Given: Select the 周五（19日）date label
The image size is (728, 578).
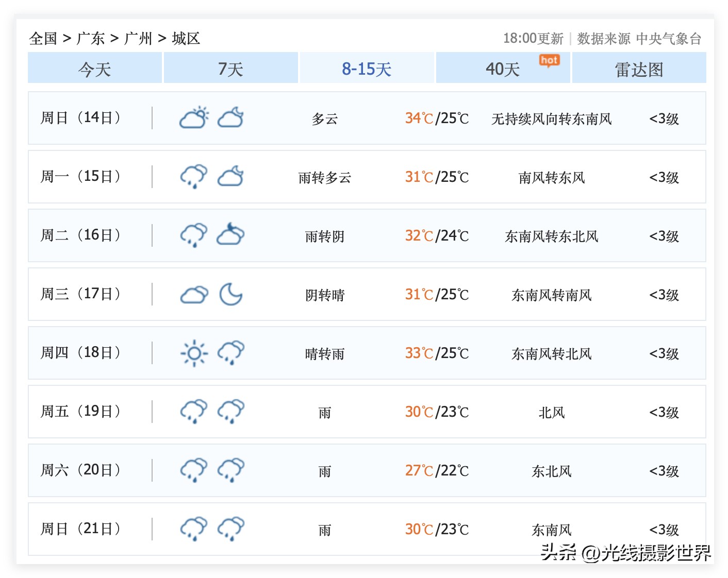Looking at the screenshot, I should point(81,412).
